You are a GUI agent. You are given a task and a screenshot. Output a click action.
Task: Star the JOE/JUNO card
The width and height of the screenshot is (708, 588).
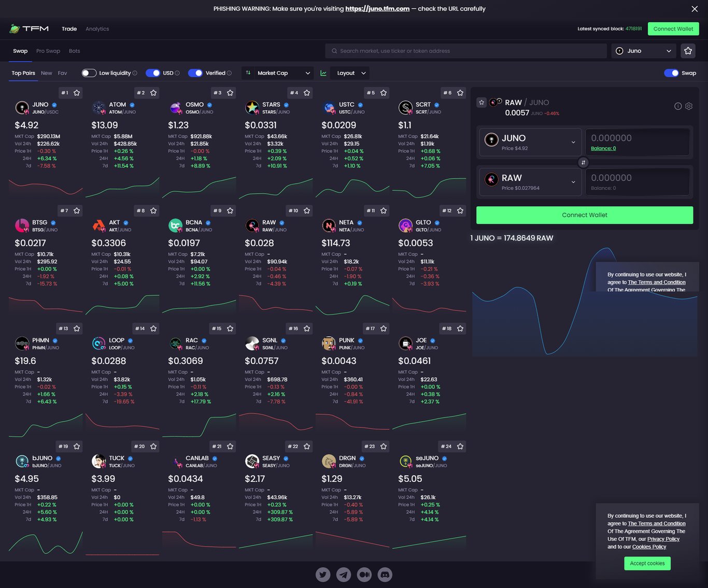click(x=460, y=328)
